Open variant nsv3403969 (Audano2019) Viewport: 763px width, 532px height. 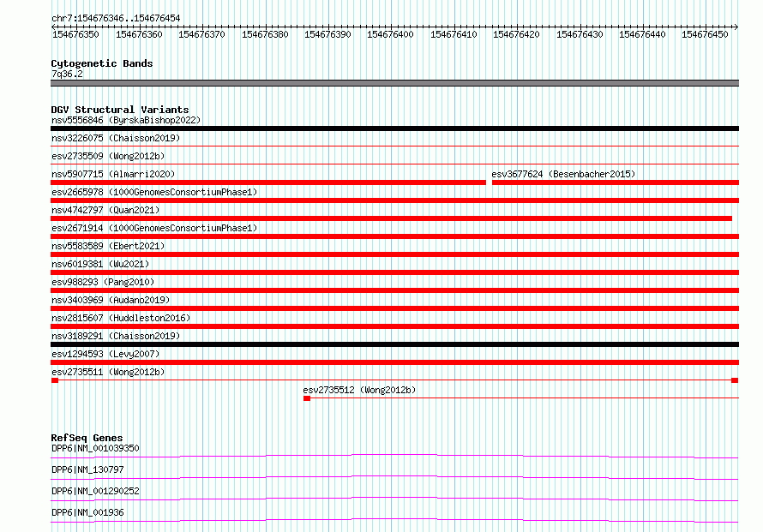[x=111, y=300]
